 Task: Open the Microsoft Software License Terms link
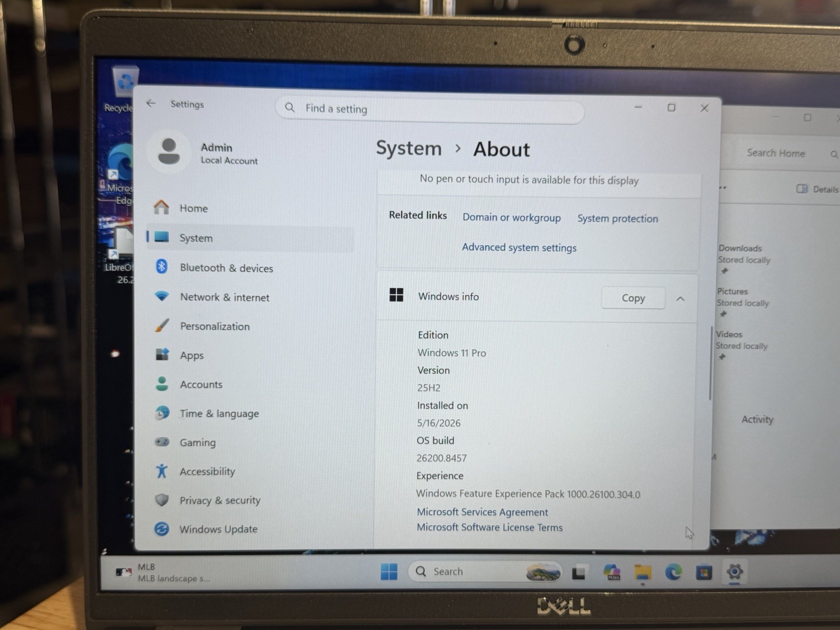point(489,527)
